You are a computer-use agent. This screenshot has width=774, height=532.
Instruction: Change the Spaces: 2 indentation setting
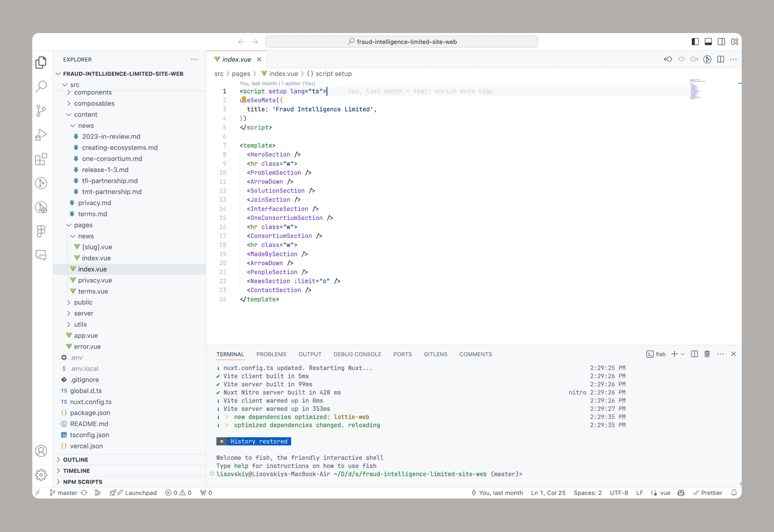click(587, 493)
